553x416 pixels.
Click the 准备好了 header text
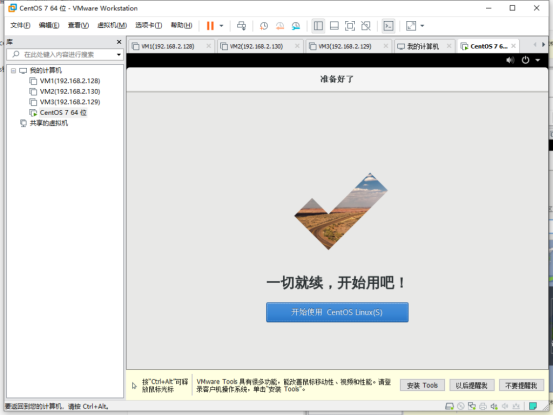click(337, 79)
